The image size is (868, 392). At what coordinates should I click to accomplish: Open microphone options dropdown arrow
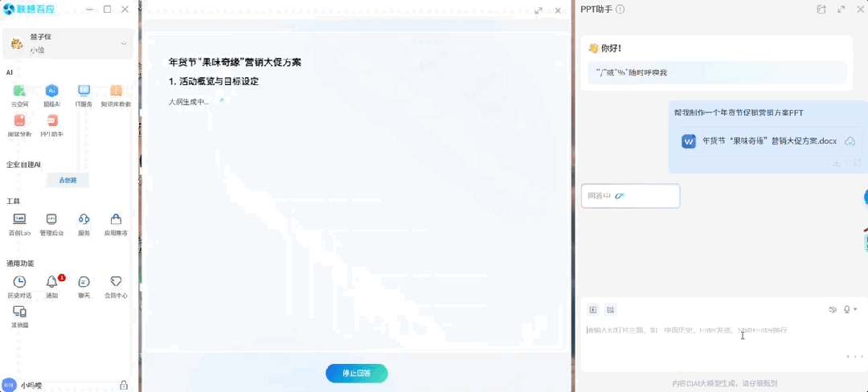pyautogui.click(x=855, y=309)
